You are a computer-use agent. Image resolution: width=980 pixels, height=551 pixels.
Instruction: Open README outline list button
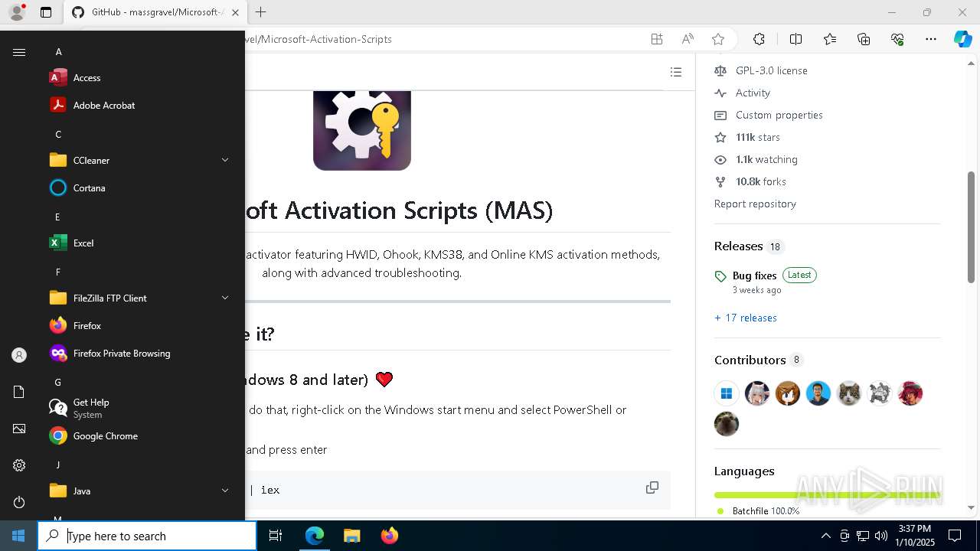pos(676,72)
